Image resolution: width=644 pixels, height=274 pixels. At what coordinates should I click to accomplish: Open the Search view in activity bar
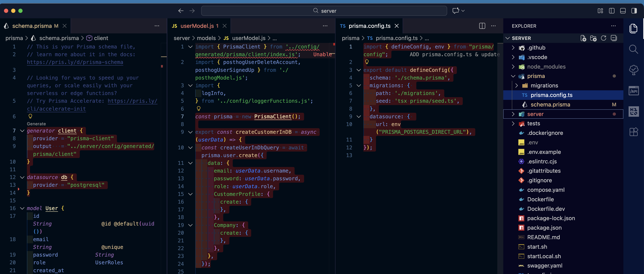(633, 49)
